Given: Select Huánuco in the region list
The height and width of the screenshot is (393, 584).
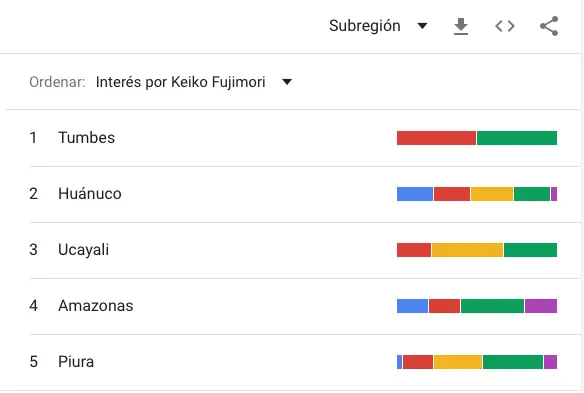Looking at the screenshot, I should (90, 194).
